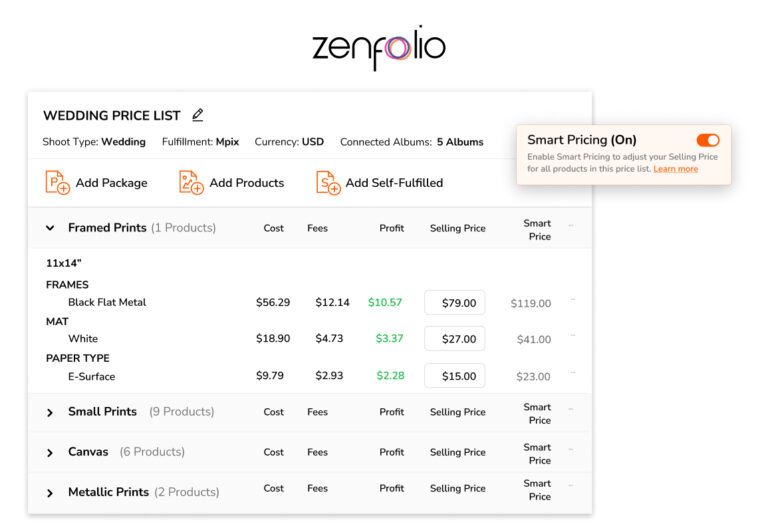Image resolution: width=758 pixels, height=532 pixels.
Task: Click the Add Products icon
Action: 191,182
